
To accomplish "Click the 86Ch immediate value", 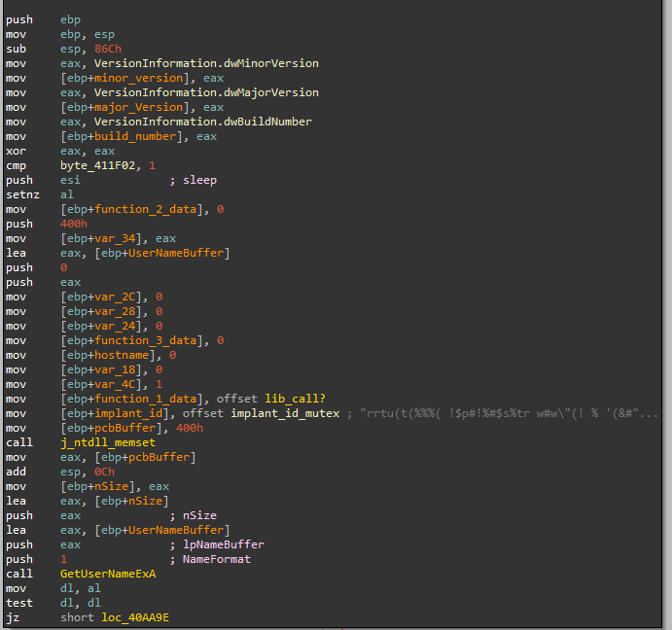I will point(108,50).
